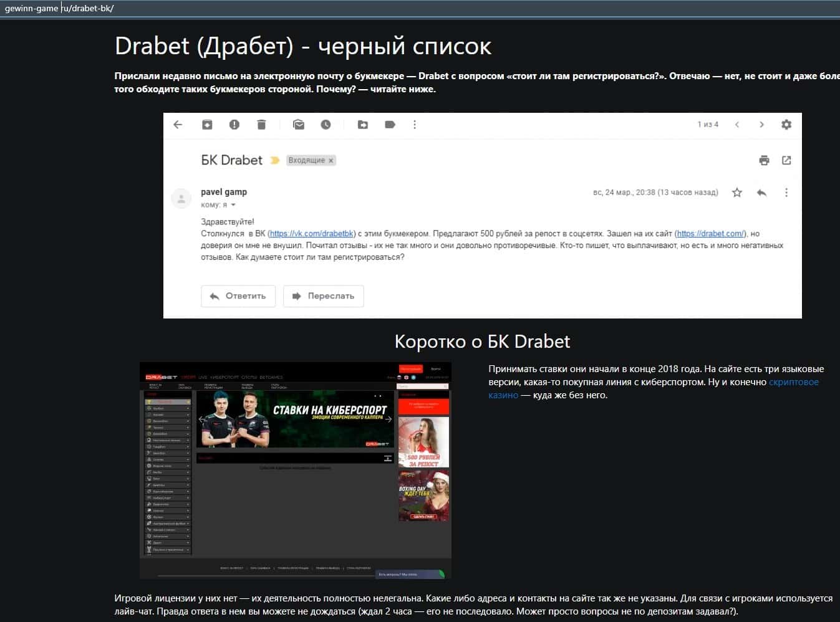Viewport: 840px width, 622px height.
Task: Snooze the email with the clock icon
Action: 326,125
